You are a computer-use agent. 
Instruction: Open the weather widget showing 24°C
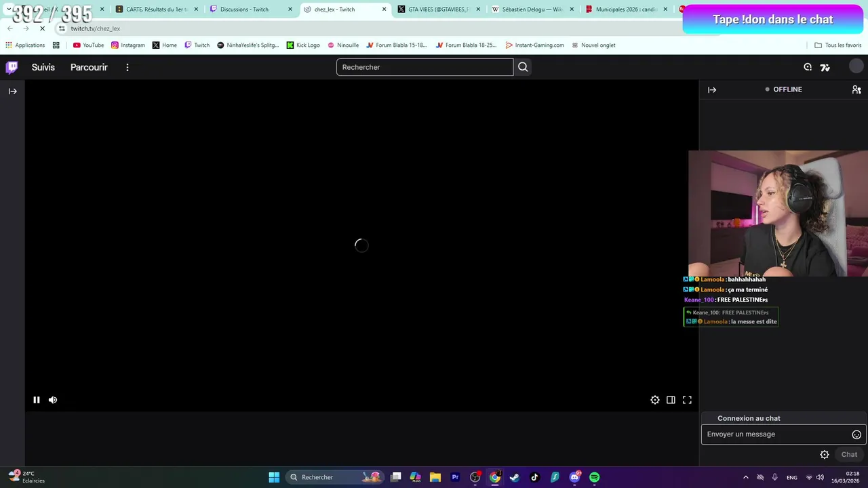pos(26,477)
